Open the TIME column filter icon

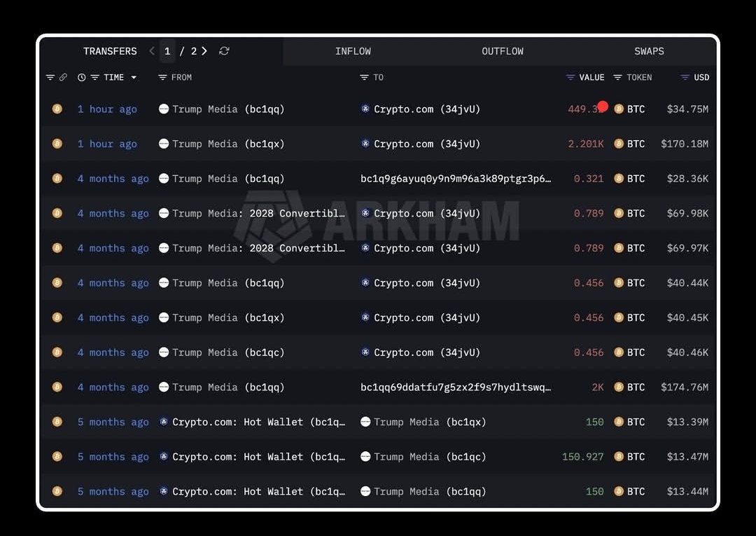tap(95, 77)
